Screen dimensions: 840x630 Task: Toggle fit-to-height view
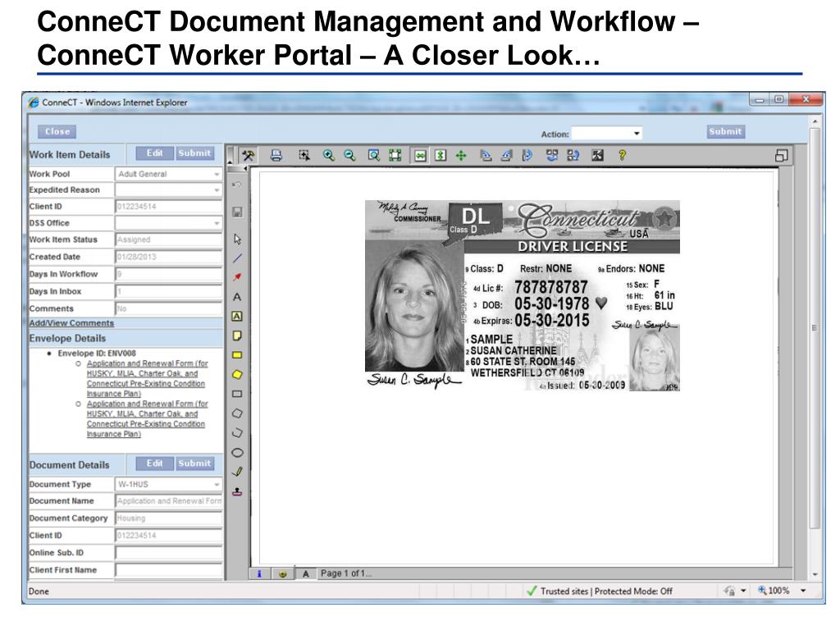tap(441, 155)
